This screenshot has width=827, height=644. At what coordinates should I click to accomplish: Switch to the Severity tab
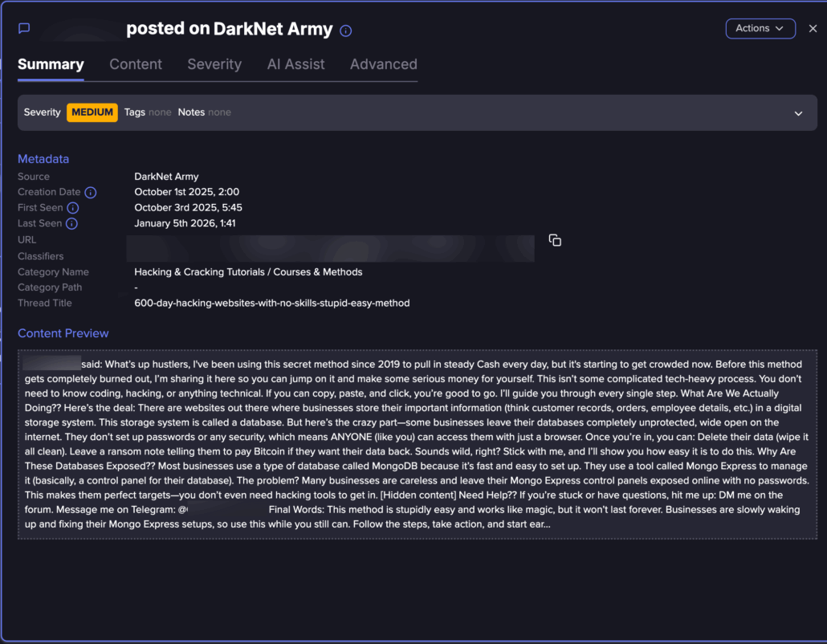214,64
